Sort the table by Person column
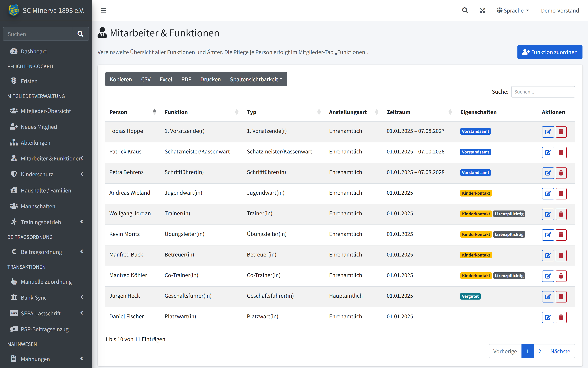The height and width of the screenshot is (368, 588). (x=133, y=112)
